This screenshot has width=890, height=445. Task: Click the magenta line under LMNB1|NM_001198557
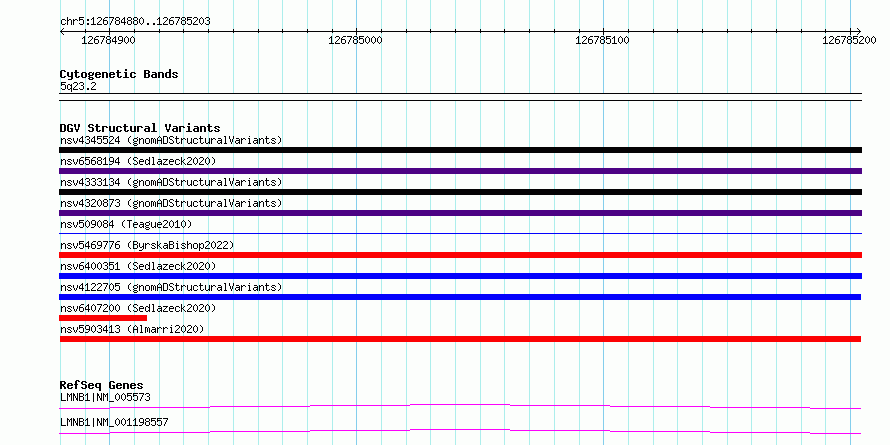click(460, 431)
